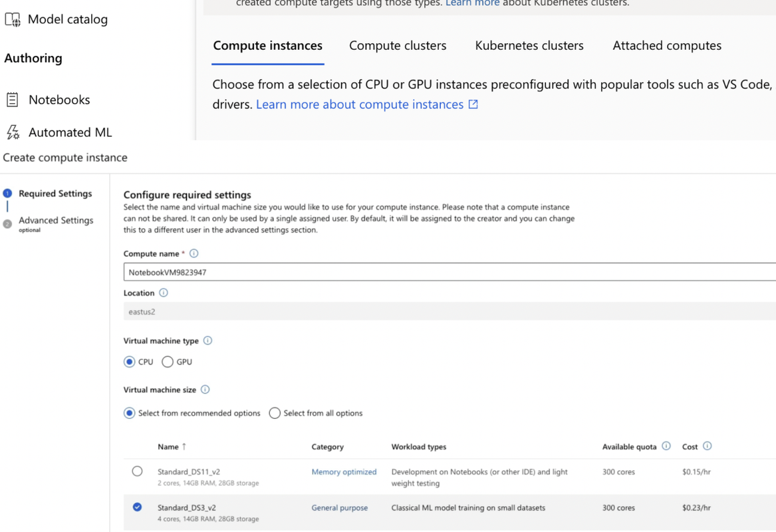Click the Notebooks icon in sidebar
Image resolution: width=776 pixels, height=532 pixels.
point(13,100)
